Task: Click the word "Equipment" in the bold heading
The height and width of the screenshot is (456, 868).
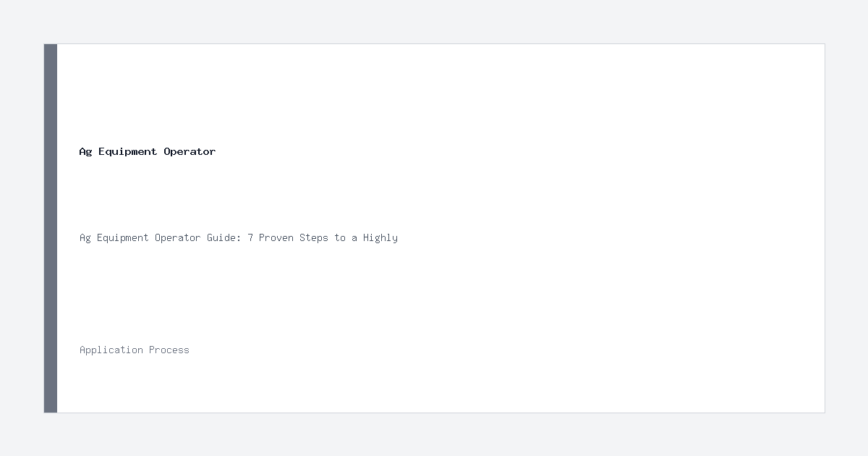Action: tap(128, 152)
